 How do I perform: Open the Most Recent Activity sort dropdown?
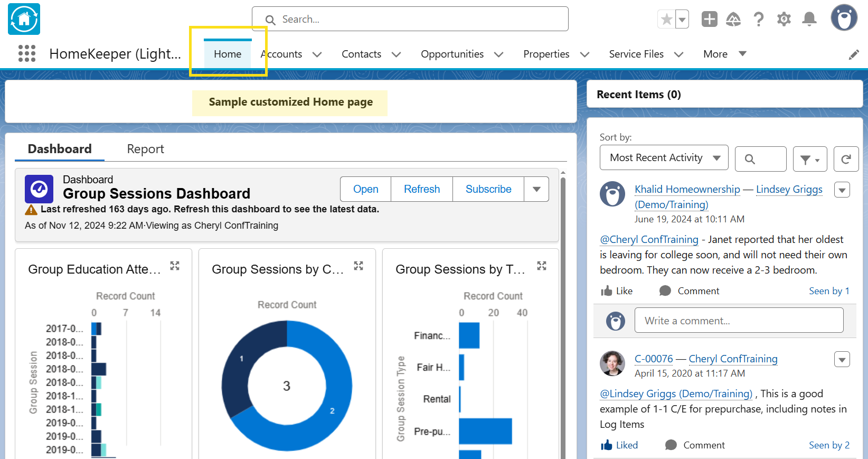point(664,158)
